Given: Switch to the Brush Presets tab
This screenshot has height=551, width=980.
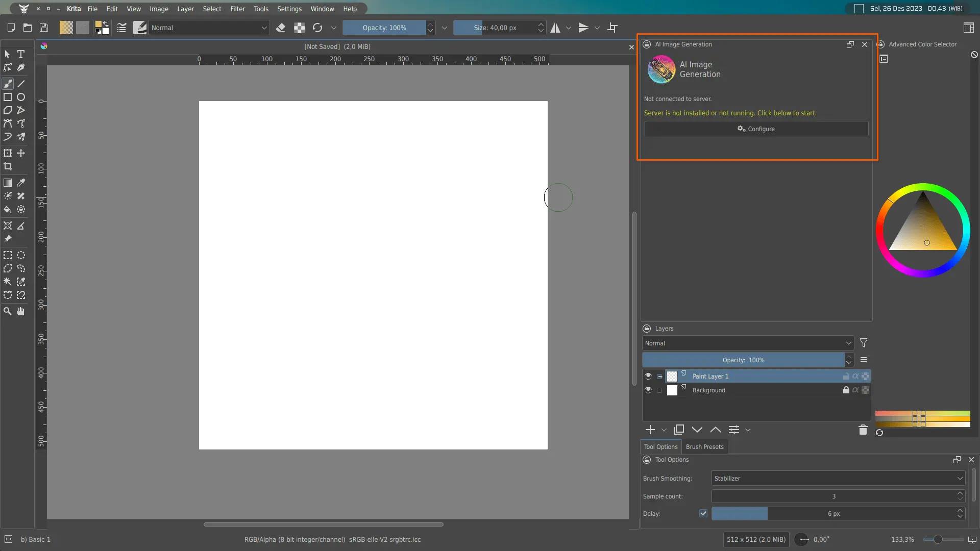Looking at the screenshot, I should pyautogui.click(x=704, y=447).
